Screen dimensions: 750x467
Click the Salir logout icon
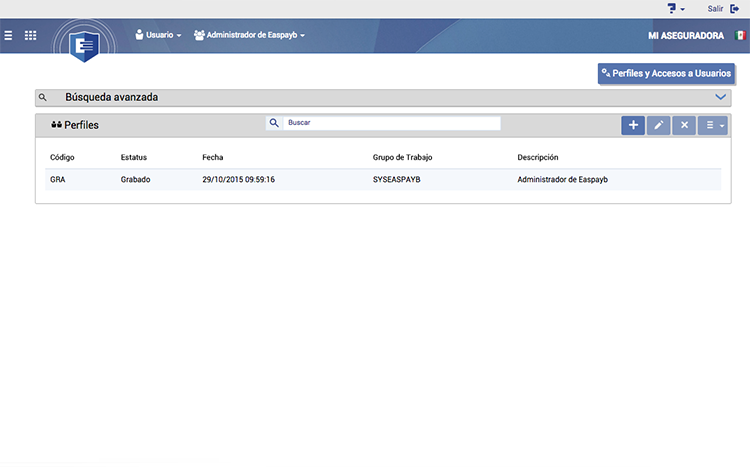[x=735, y=9]
